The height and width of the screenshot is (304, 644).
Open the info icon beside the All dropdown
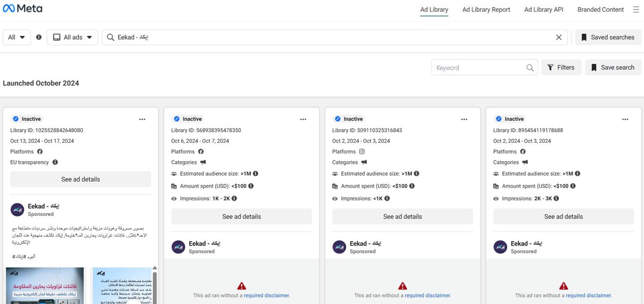point(39,37)
